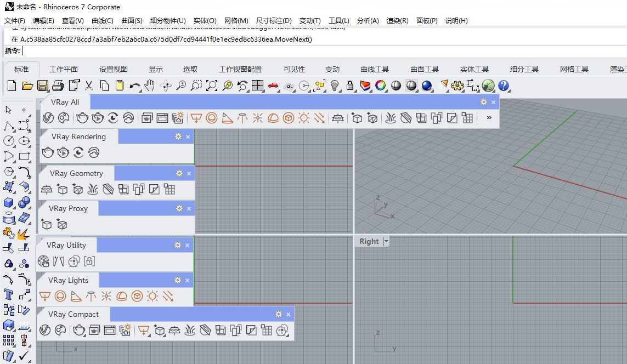Image resolution: width=627 pixels, height=364 pixels.
Task: Click the render teapot icon in VRay Rendering
Action: click(48, 152)
